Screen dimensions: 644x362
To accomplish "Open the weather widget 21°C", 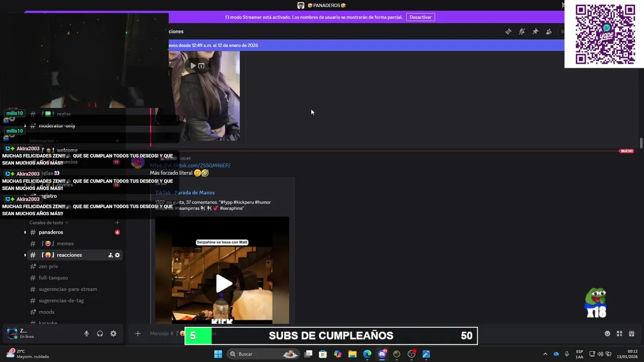I will pos(28,354).
